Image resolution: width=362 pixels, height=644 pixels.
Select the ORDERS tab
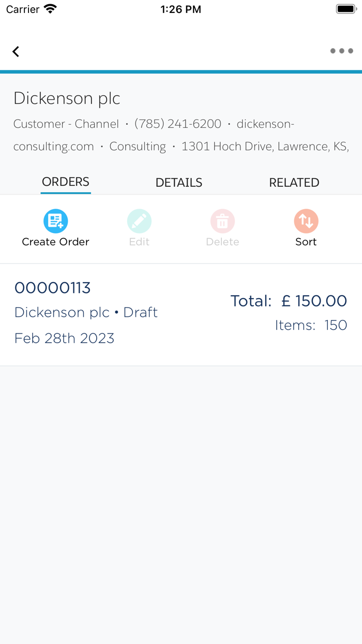65,182
